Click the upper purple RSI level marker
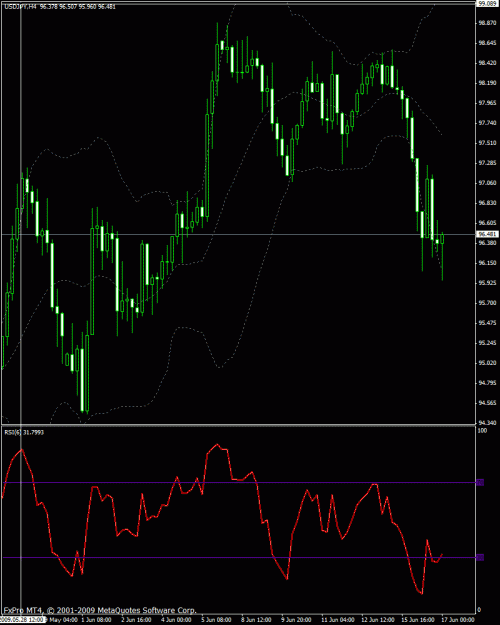 click(480, 483)
